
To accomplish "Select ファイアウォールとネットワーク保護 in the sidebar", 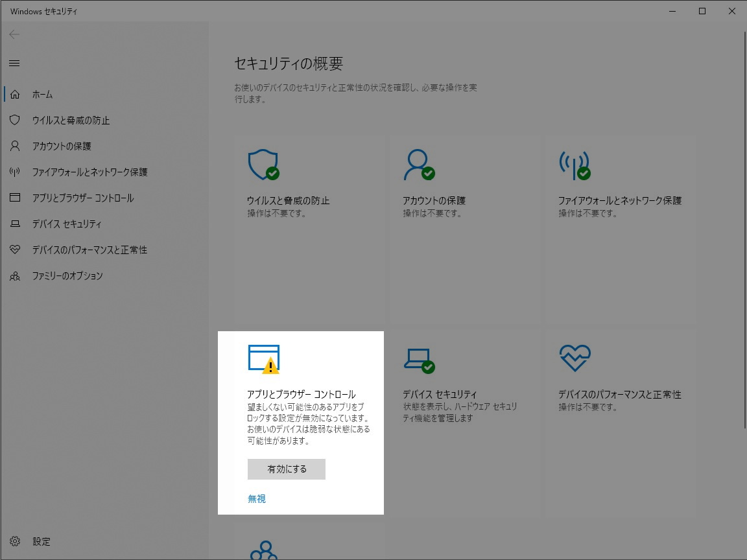I will (89, 172).
